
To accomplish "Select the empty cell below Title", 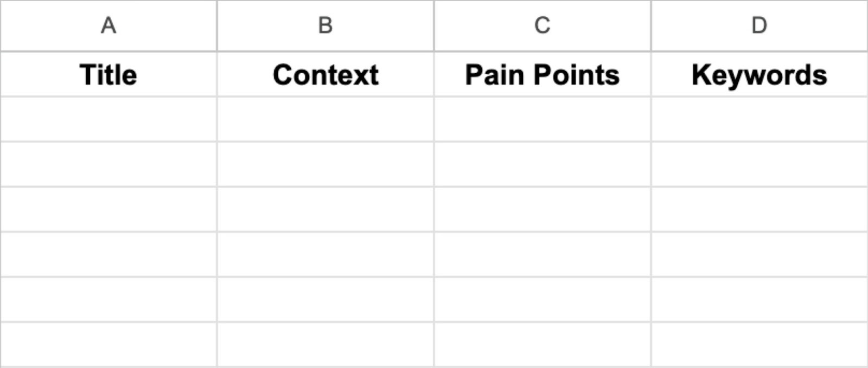I will pyautogui.click(x=108, y=119).
